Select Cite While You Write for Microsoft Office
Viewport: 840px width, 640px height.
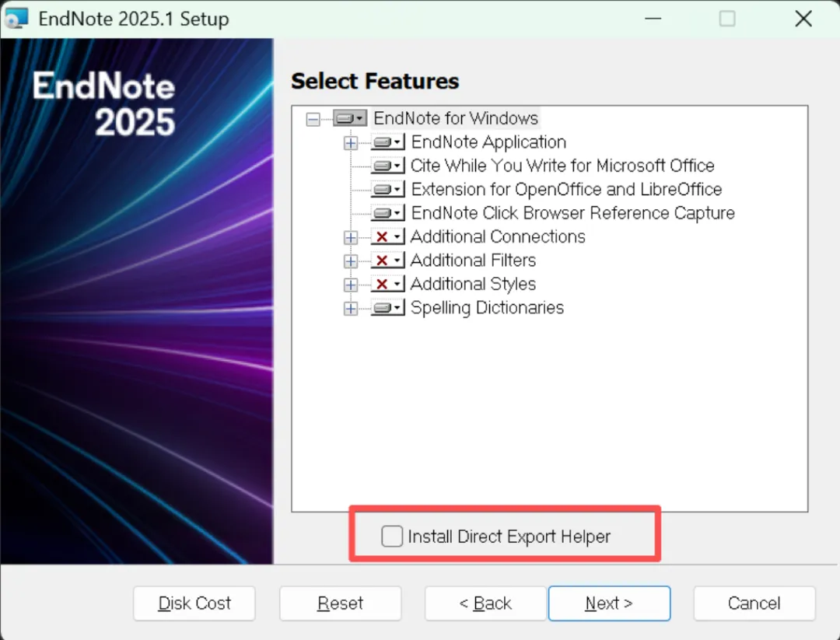562,166
